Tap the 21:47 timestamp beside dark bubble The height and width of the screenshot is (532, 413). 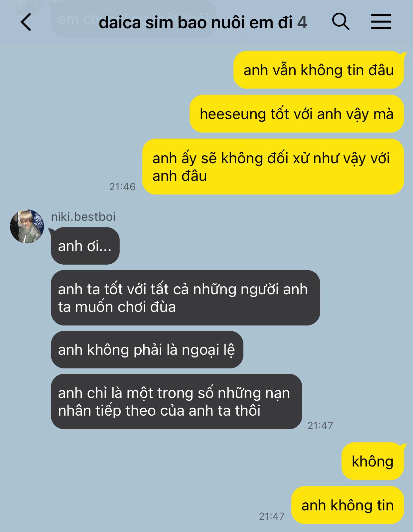[320, 425]
